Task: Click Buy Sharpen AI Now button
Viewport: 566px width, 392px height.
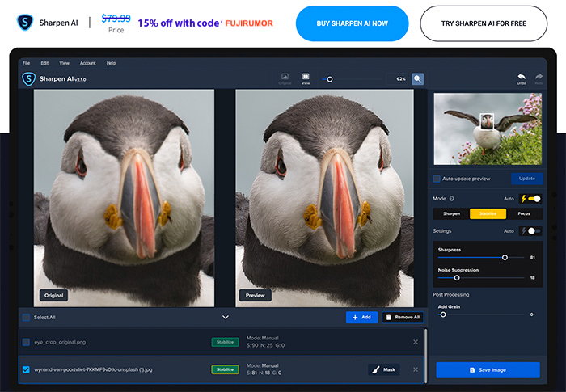Action: [352, 23]
